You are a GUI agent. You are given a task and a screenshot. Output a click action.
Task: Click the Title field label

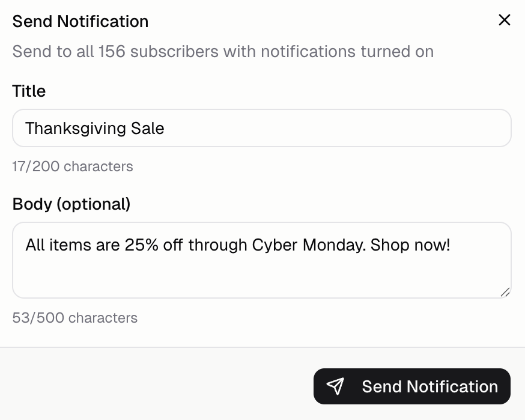(x=28, y=91)
